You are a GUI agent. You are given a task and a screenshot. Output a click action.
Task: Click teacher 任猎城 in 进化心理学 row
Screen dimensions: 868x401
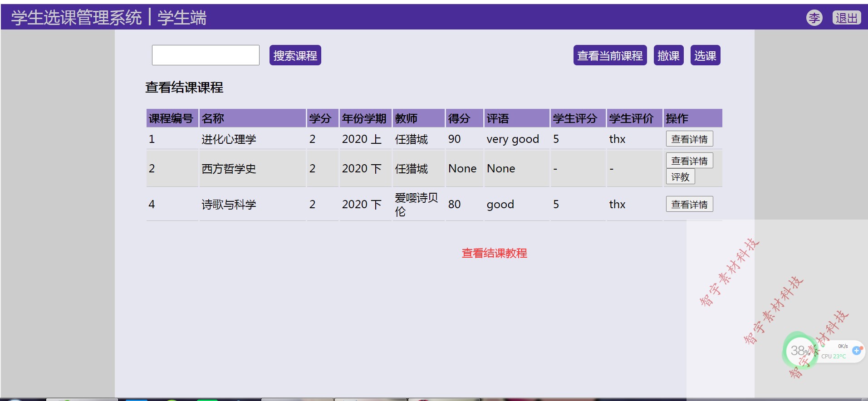click(418, 139)
